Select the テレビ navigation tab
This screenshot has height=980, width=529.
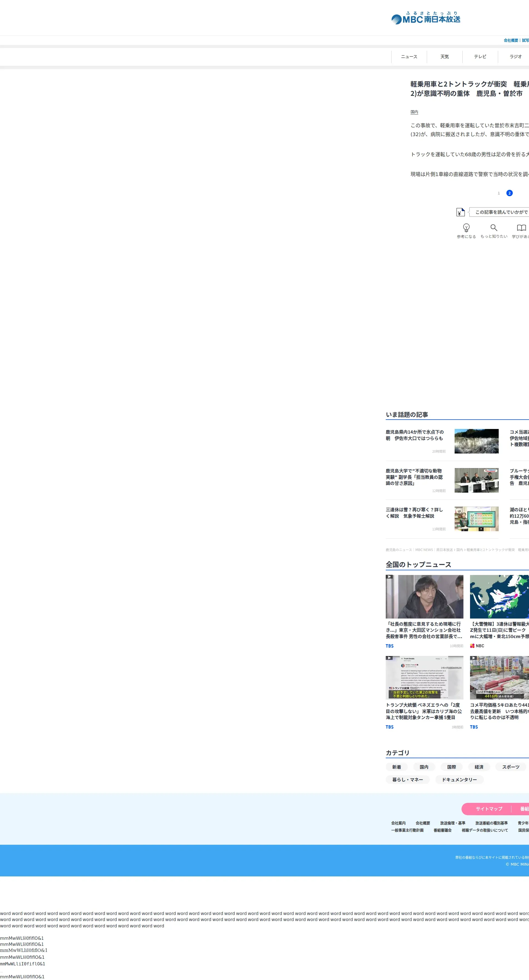click(x=480, y=57)
